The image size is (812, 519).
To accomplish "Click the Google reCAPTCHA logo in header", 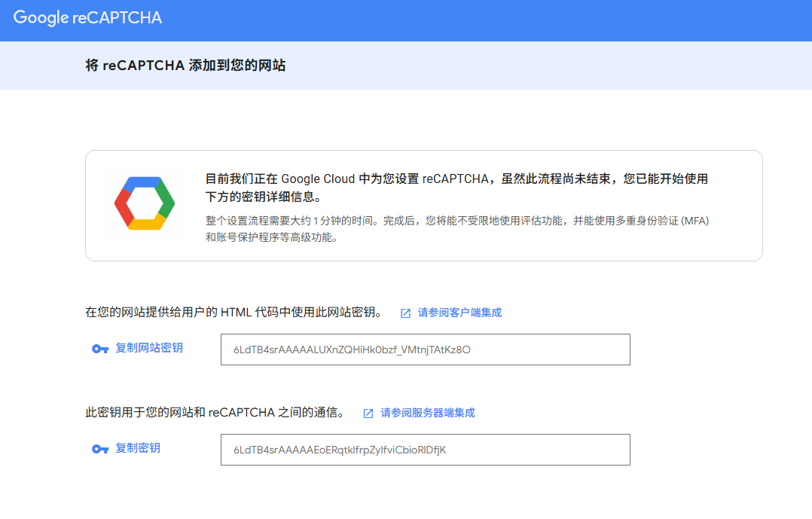I will 87,18.
